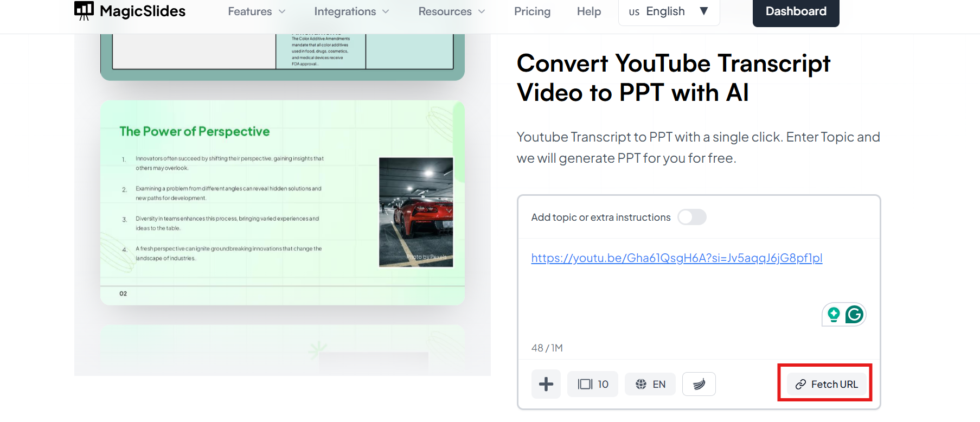The width and height of the screenshot is (980, 422).
Task: Click the banana image-model icon button
Action: pos(699,384)
